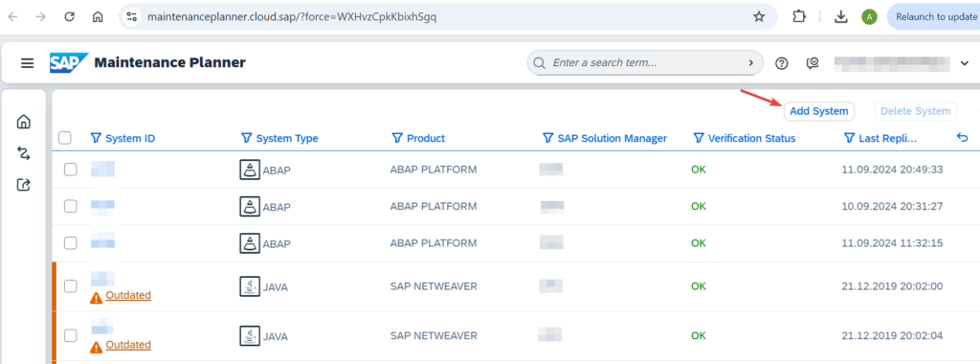Click the System Type column header
This screenshot has width=980, height=364.
click(x=287, y=138)
